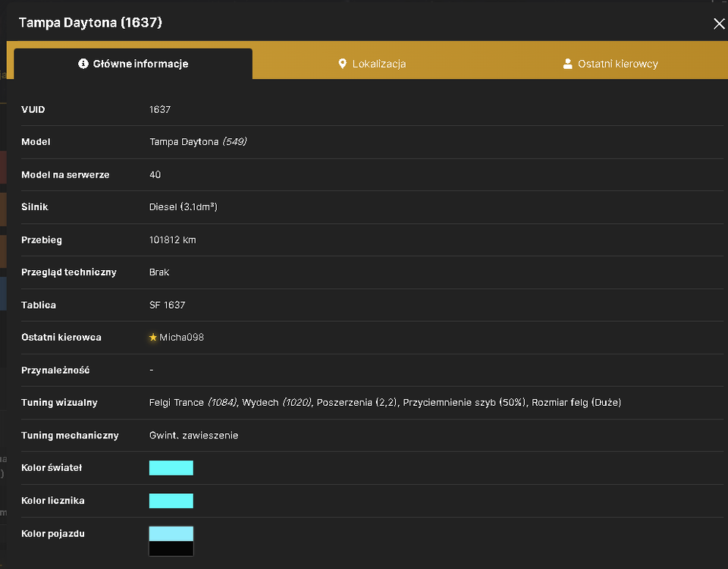The width and height of the screenshot is (728, 569).
Task: Click the plate value SF 1637
Action: pyautogui.click(x=167, y=305)
